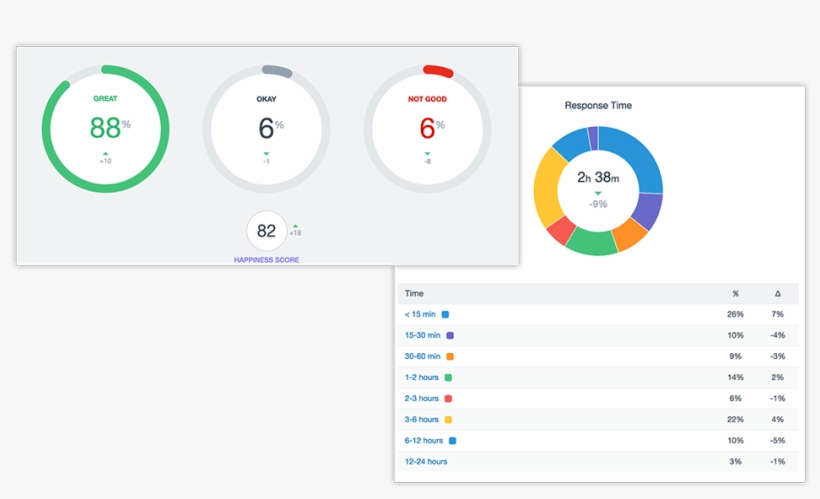
Task: Sort by the Δ column header
Action: (x=777, y=293)
